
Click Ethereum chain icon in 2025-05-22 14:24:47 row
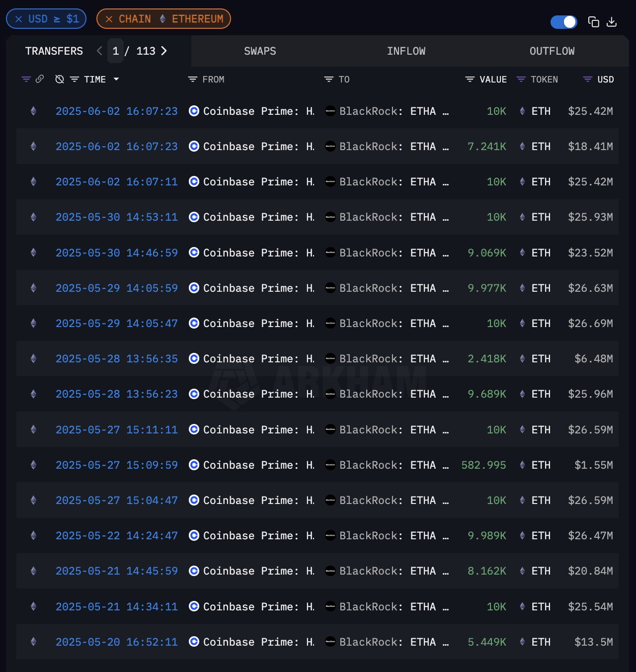(33, 535)
